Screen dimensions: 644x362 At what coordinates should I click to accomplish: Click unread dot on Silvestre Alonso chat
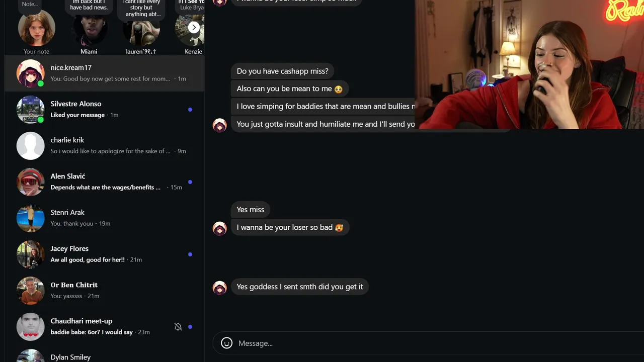[x=190, y=110]
